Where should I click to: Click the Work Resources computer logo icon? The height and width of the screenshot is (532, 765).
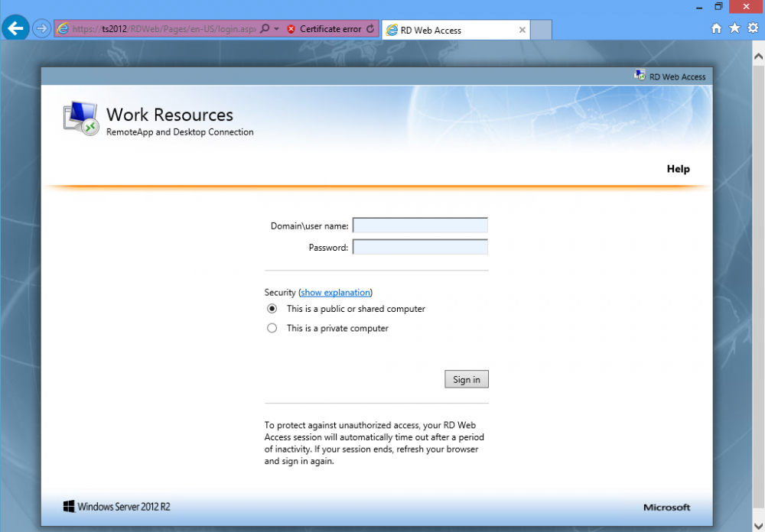(81, 118)
